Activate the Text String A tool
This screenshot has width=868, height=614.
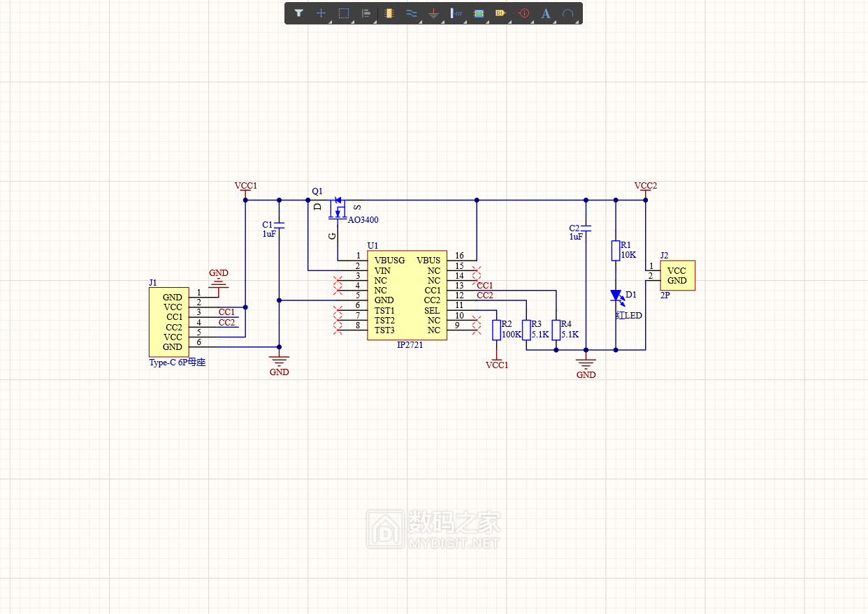[546, 13]
